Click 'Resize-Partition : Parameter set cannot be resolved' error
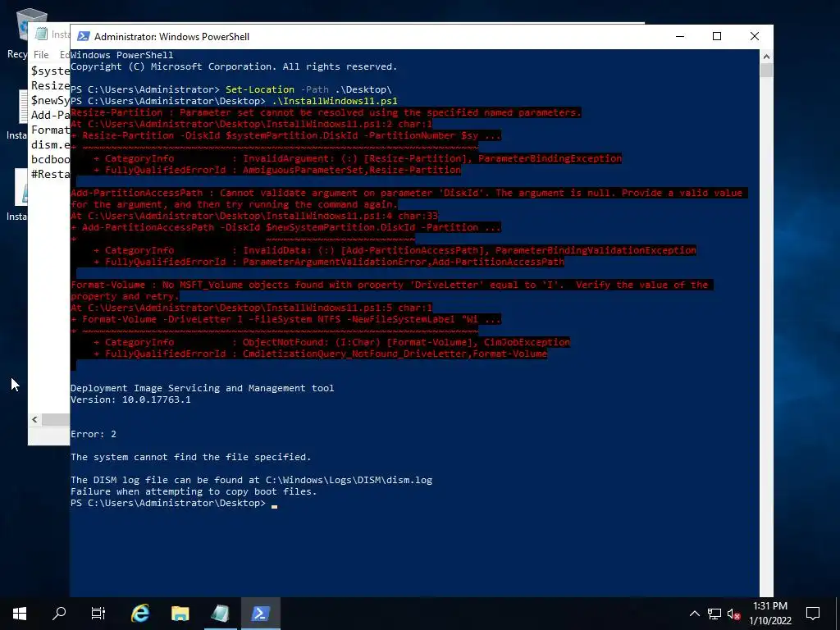This screenshot has height=630, width=840. coord(326,112)
